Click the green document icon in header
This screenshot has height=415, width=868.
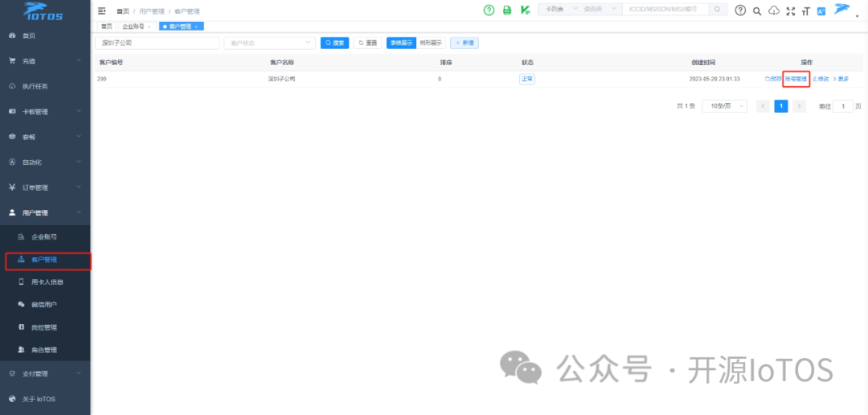coord(507,10)
